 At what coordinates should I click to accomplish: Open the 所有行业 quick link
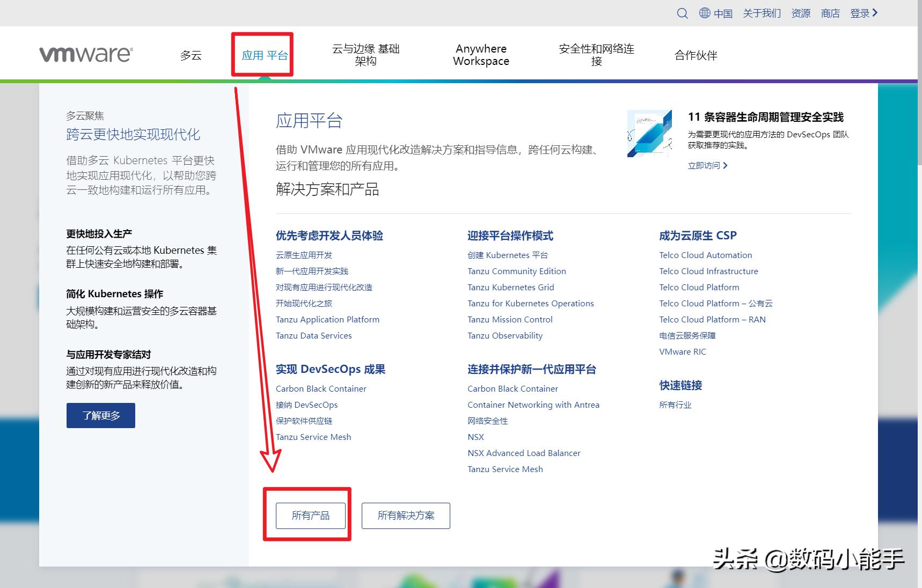click(x=676, y=405)
